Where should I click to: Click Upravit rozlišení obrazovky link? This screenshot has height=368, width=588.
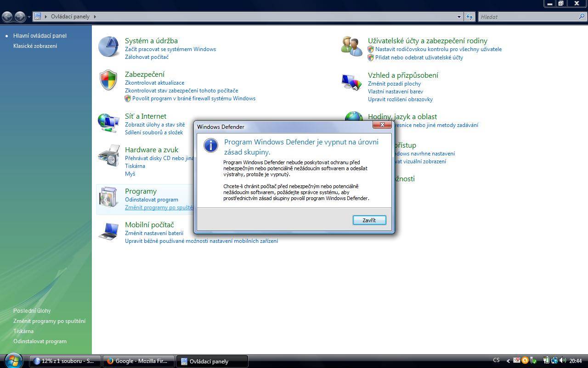[x=400, y=99]
